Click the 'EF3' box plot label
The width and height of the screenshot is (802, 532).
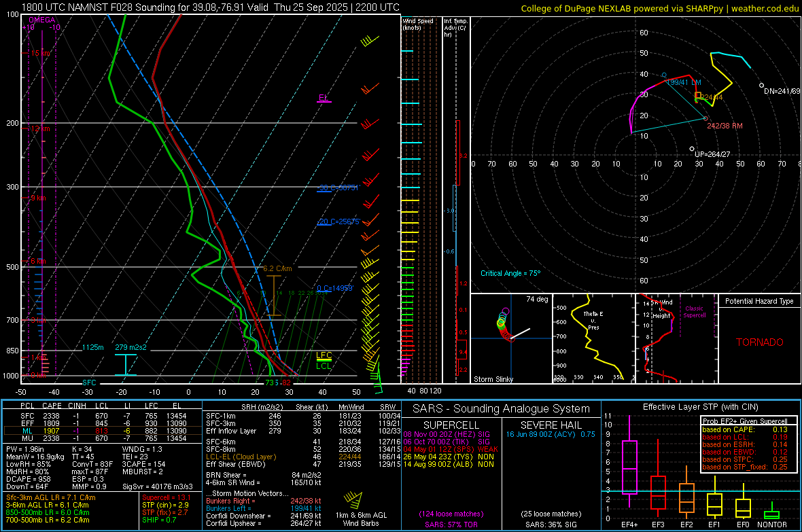658,525
